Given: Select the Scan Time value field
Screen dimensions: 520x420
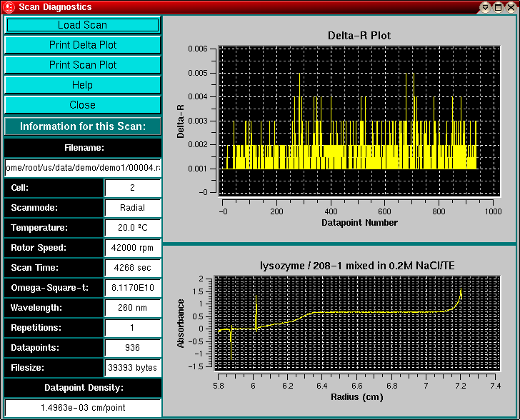Looking at the screenshot, I should [x=132, y=268].
